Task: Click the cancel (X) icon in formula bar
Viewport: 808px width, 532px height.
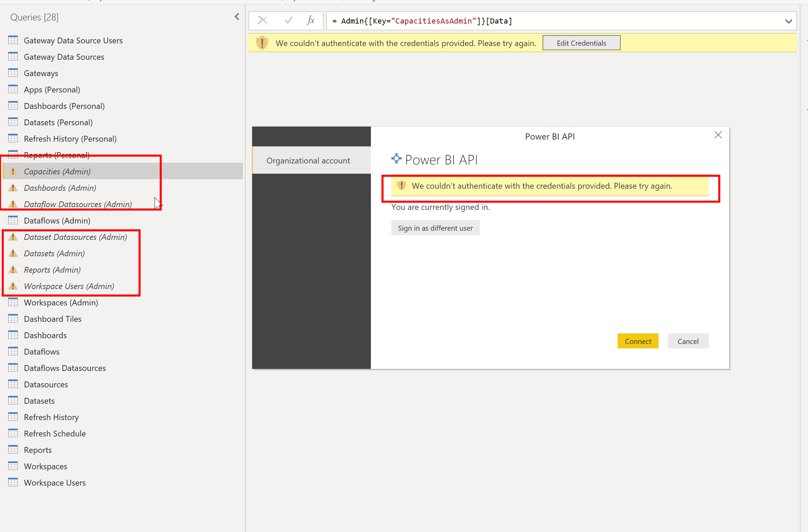Action: click(x=262, y=20)
